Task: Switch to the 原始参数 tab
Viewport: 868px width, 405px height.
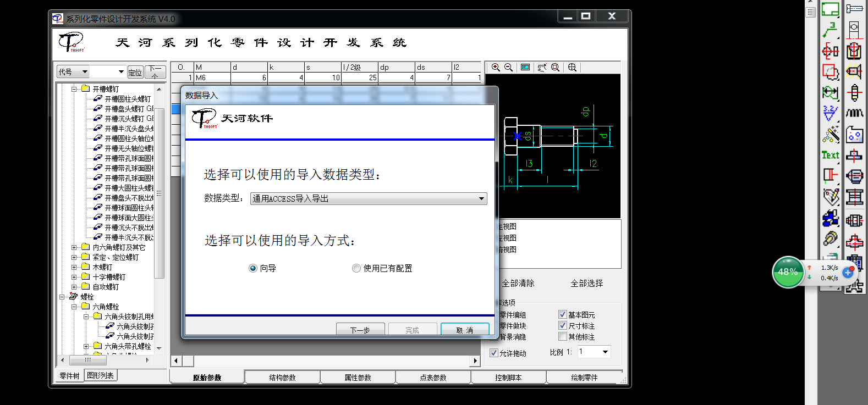Action: coord(207,377)
